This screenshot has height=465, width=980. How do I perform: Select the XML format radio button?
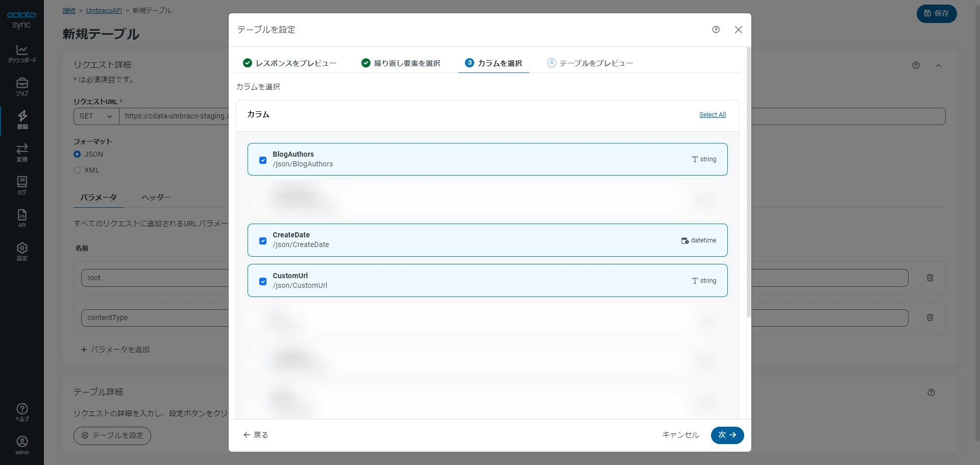(77, 170)
